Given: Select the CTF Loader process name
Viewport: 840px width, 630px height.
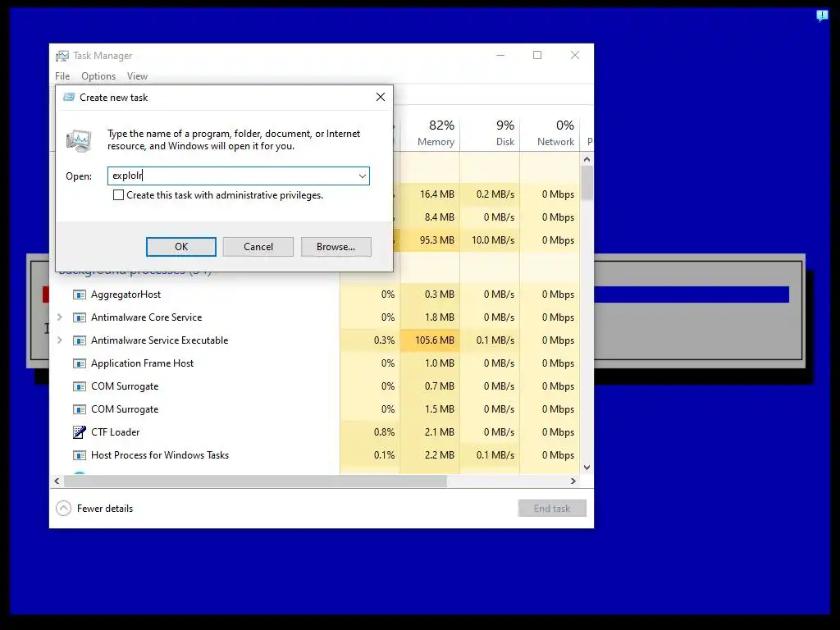Looking at the screenshot, I should pyautogui.click(x=115, y=432).
